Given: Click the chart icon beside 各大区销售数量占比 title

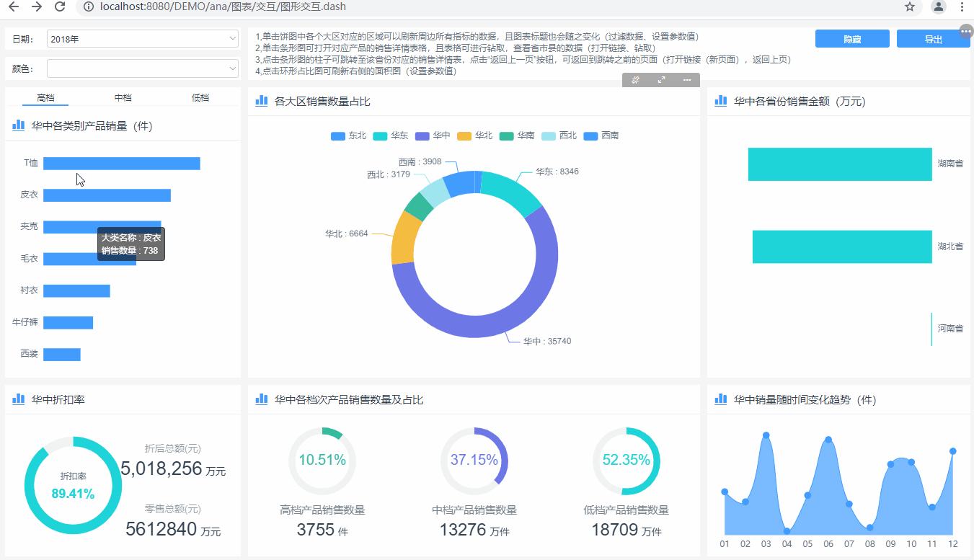Looking at the screenshot, I should [261, 101].
